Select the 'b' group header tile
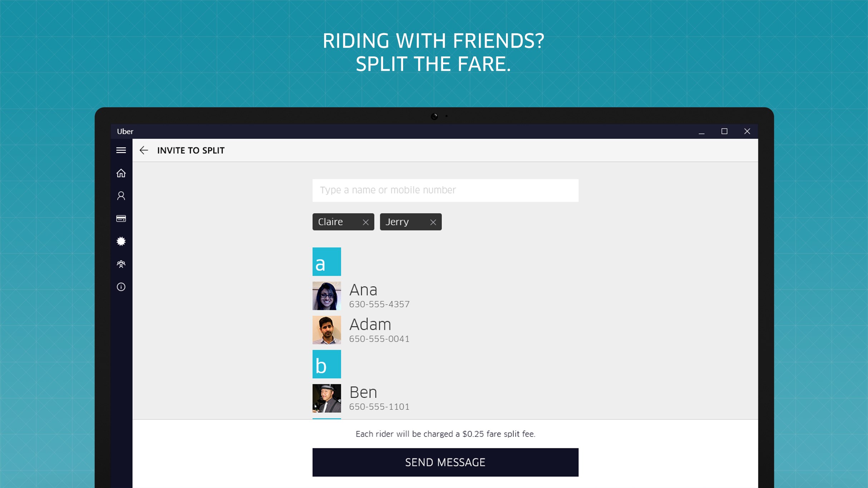The height and width of the screenshot is (488, 868). 327,364
